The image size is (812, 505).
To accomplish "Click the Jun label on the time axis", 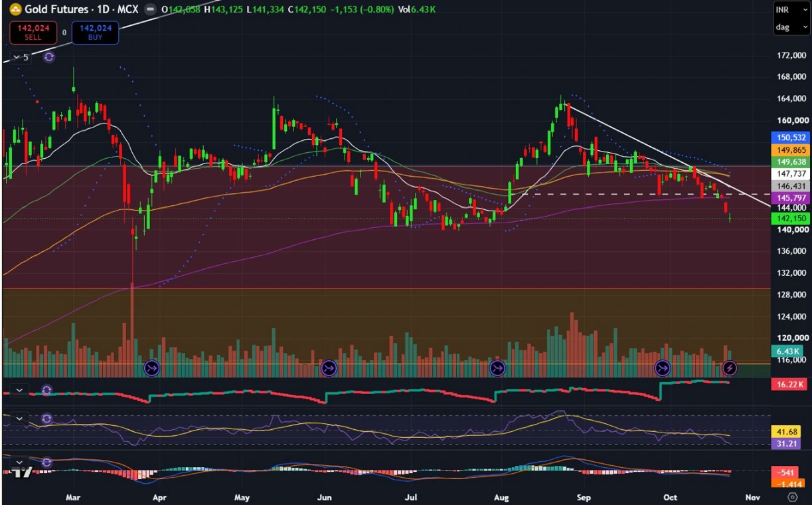I will [324, 497].
